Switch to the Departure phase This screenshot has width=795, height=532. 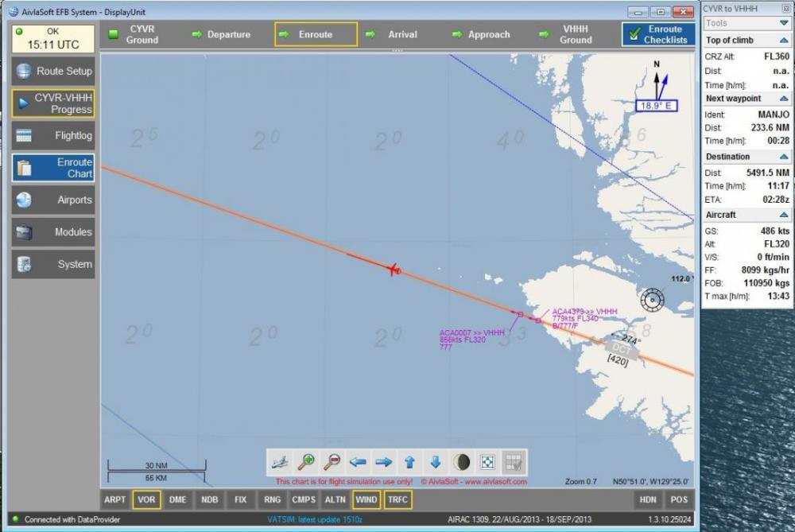pyautogui.click(x=229, y=34)
